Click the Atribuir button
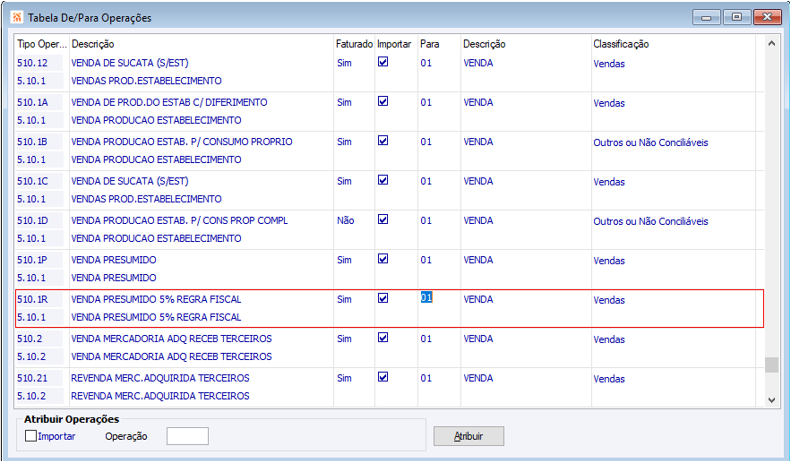The width and height of the screenshot is (790, 461). click(469, 436)
